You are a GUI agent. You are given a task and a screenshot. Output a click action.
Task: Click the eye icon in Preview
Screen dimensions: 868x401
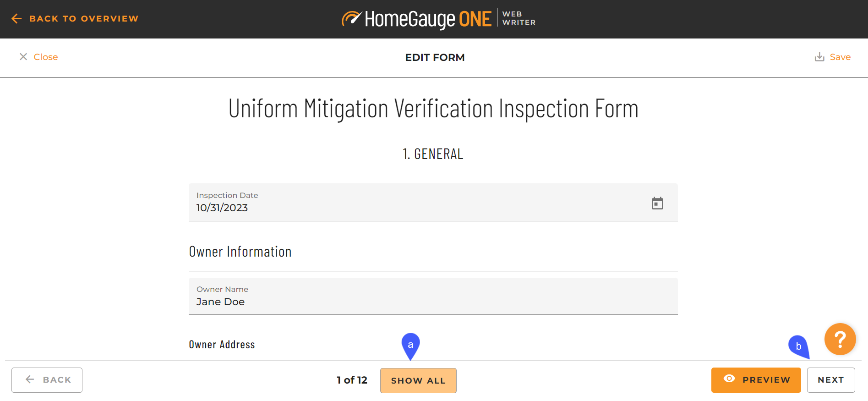tap(729, 379)
